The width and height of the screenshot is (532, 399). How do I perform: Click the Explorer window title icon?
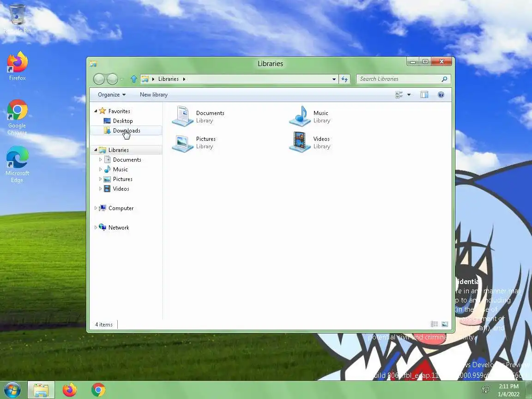point(93,64)
